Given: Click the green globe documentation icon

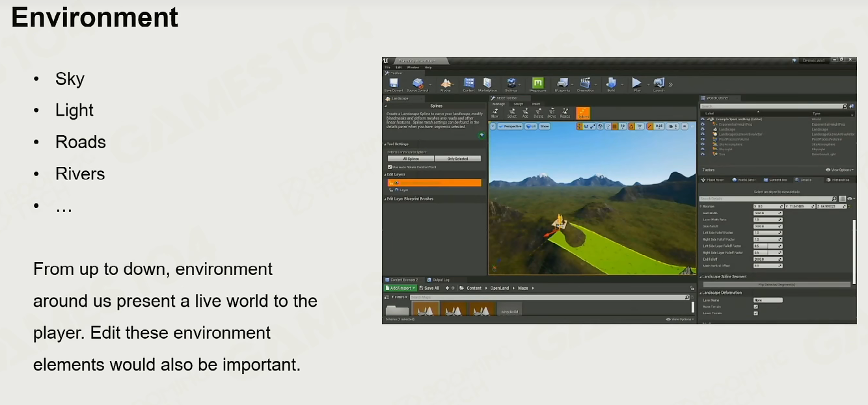Looking at the screenshot, I should [481, 136].
